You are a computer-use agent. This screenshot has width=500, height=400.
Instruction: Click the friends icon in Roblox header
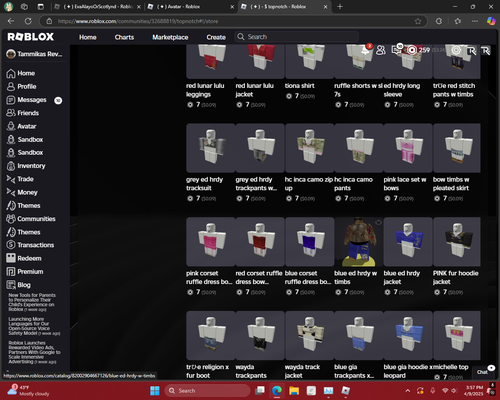(x=381, y=50)
